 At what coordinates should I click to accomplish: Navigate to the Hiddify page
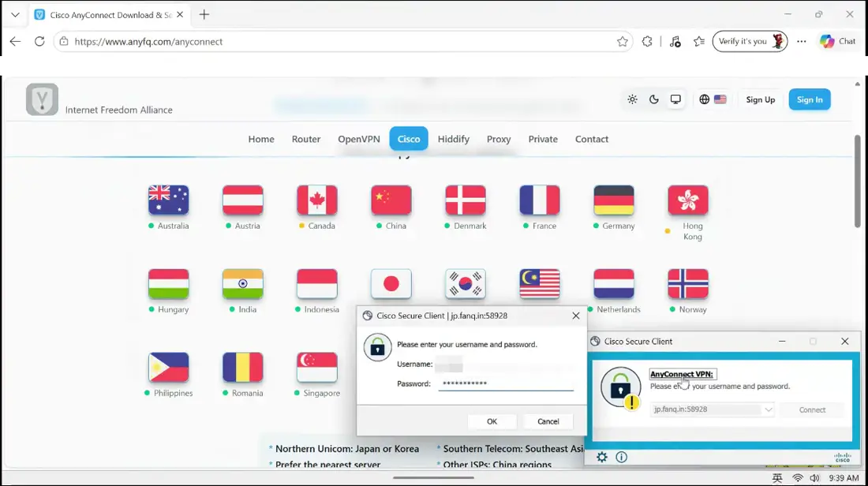(x=454, y=139)
